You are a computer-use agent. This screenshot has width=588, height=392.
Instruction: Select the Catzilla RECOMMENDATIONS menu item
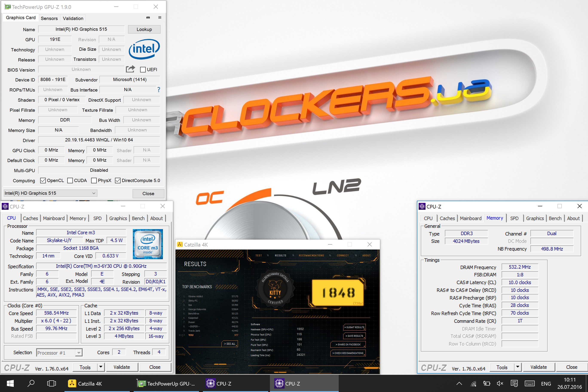[311, 256]
